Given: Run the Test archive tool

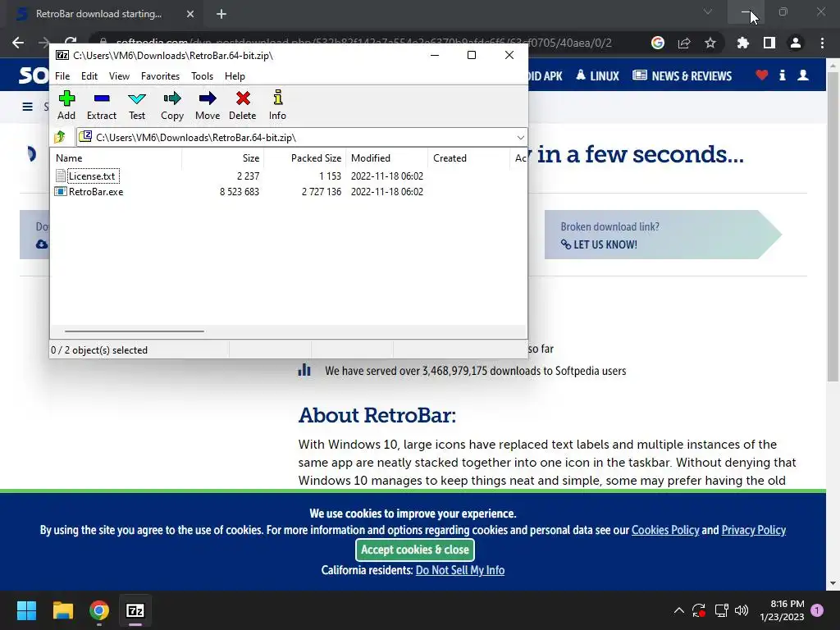Looking at the screenshot, I should (x=137, y=106).
